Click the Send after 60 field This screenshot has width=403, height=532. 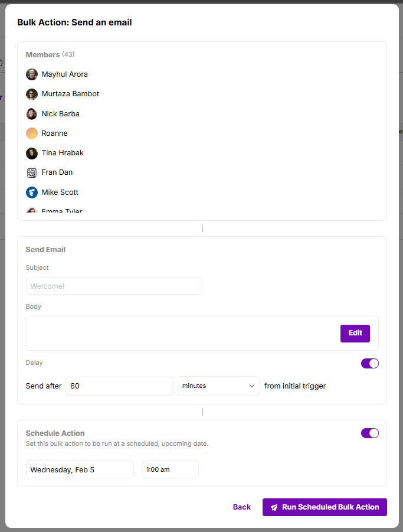point(120,386)
